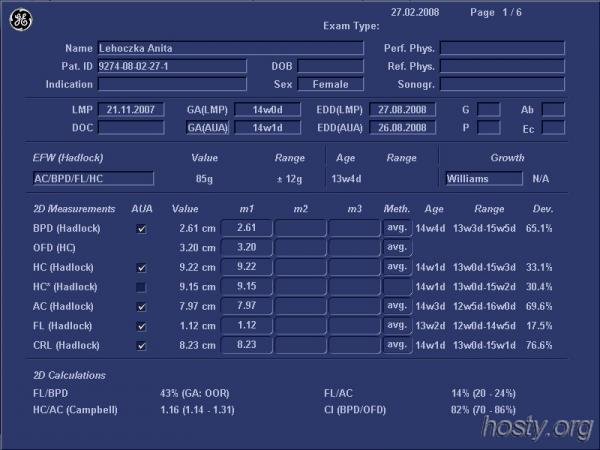The width and height of the screenshot is (600, 450).
Task: Click the Growth value N/A
Action: [541, 179]
